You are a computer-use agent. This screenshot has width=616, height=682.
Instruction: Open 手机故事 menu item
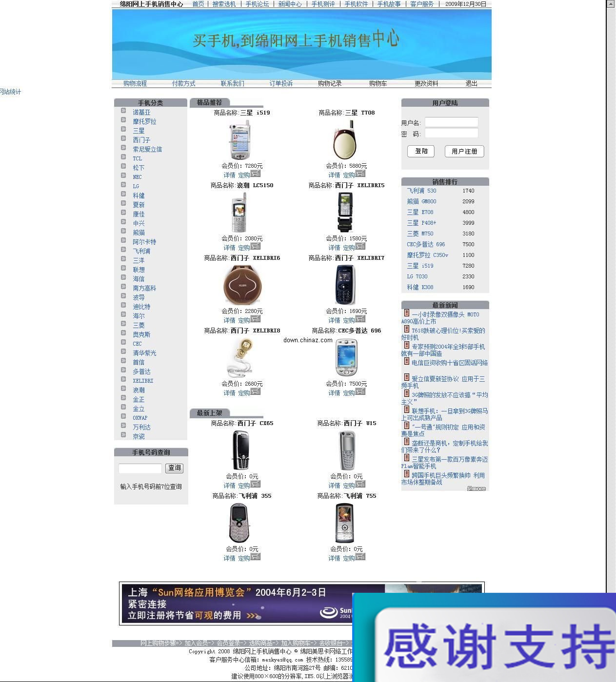pos(389,4)
